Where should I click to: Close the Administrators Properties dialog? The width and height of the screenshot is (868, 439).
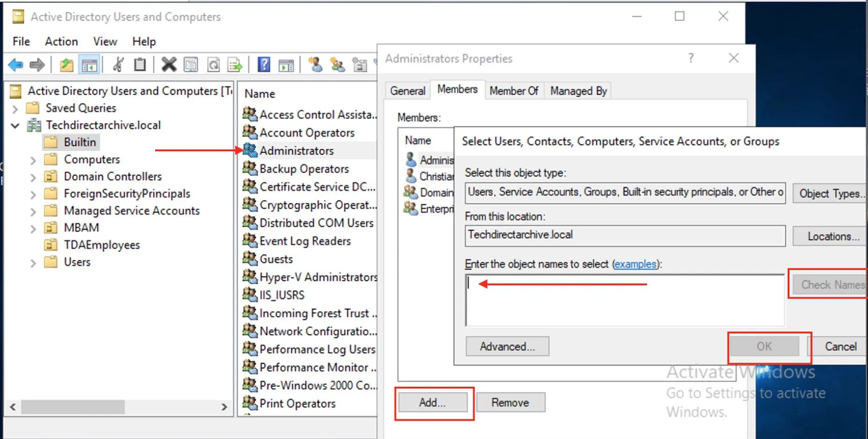(x=733, y=58)
